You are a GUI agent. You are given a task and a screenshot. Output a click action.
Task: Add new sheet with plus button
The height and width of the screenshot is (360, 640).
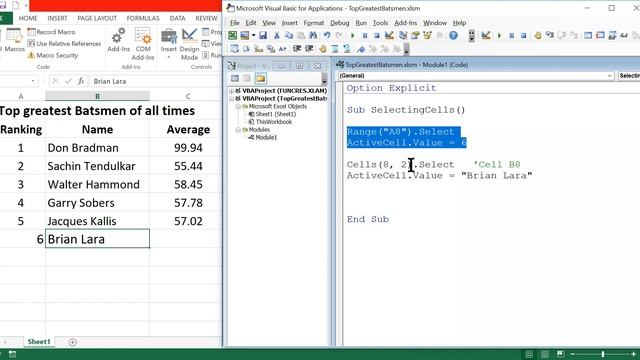[72, 342]
